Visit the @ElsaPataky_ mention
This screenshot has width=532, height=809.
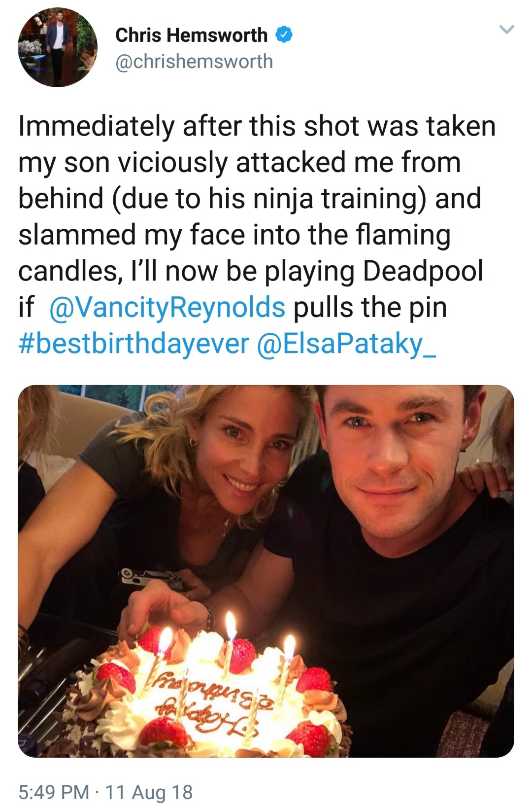click(346, 344)
